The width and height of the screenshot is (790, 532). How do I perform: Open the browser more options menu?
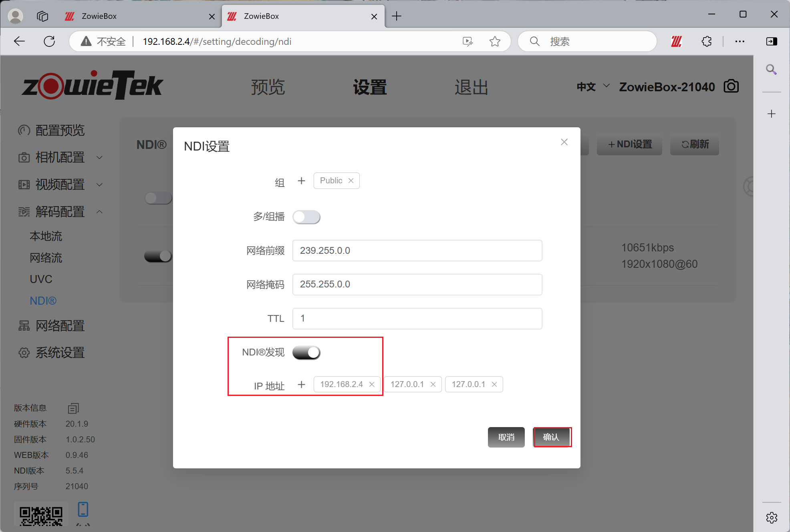click(740, 41)
